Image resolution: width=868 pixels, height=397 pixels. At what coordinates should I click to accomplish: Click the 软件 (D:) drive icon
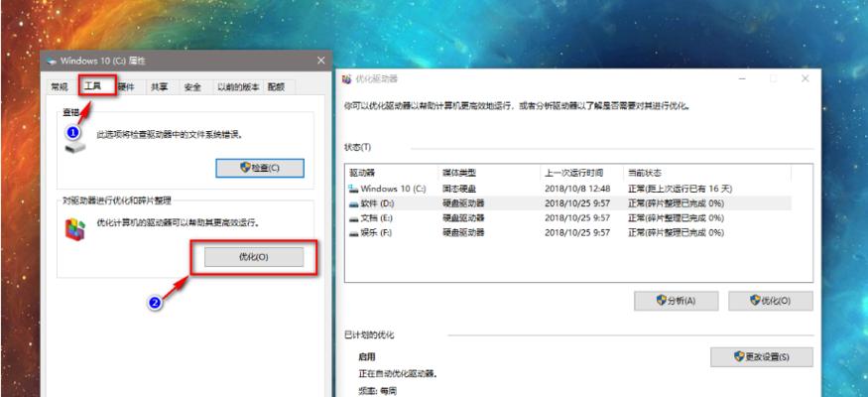click(353, 203)
